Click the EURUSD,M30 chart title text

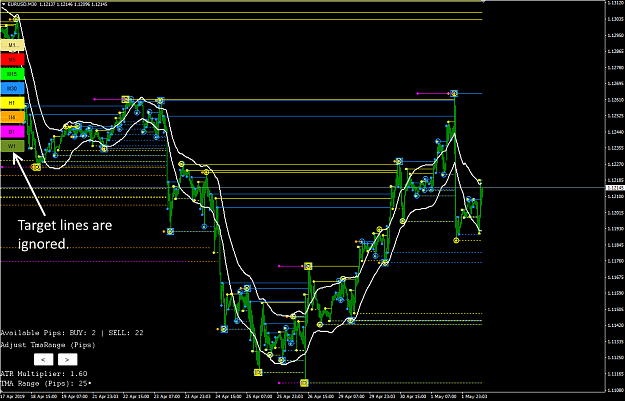22,4
